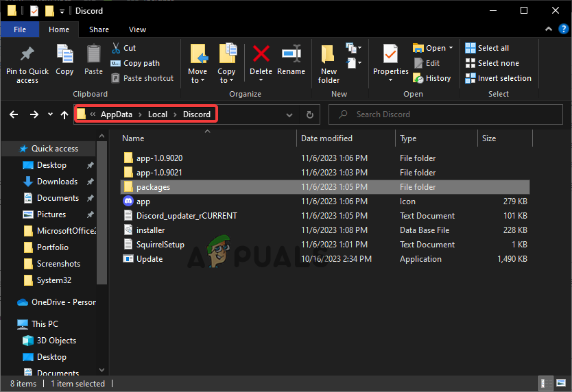Rename the selected item

[x=291, y=60]
